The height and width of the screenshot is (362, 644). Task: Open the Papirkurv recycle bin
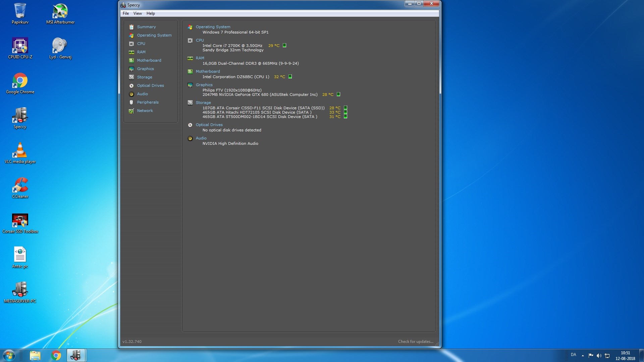point(20,14)
